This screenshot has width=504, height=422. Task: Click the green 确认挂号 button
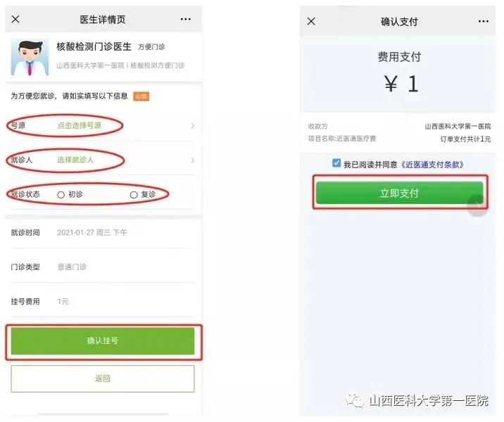pos(103,340)
